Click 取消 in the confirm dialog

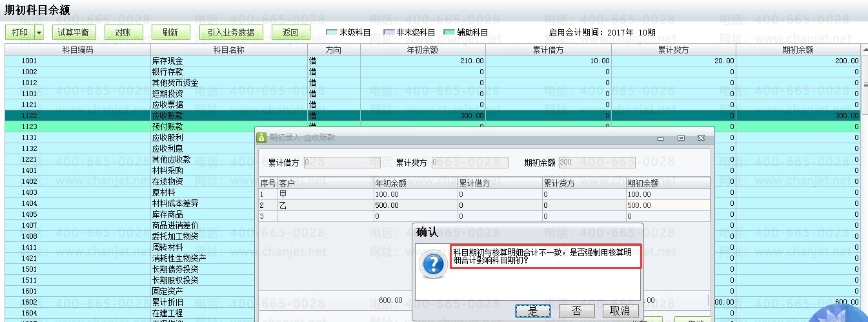(x=620, y=311)
